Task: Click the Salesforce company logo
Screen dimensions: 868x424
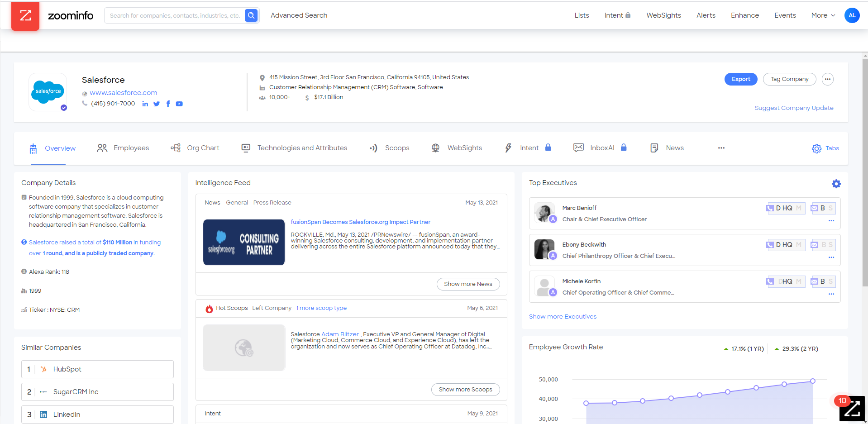Action: coord(48,92)
